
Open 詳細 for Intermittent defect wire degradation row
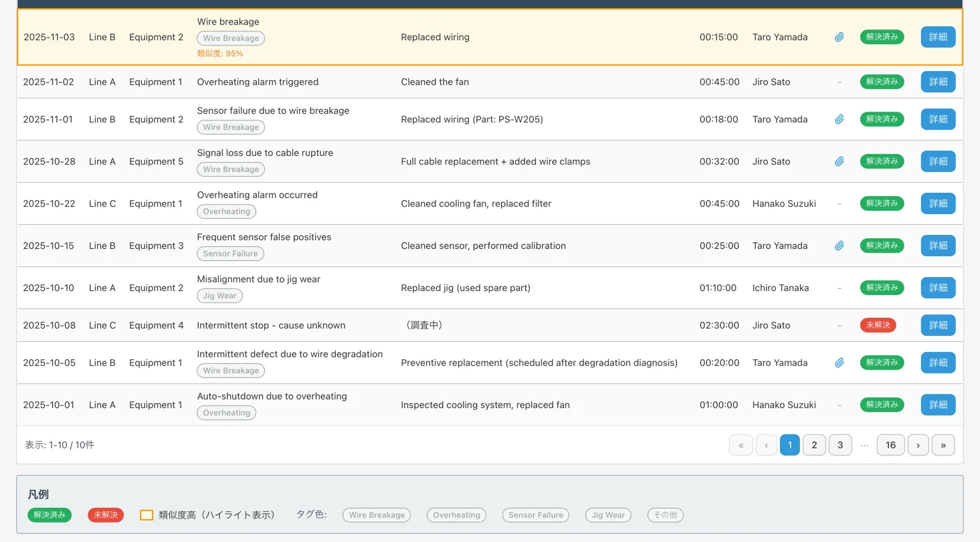938,363
